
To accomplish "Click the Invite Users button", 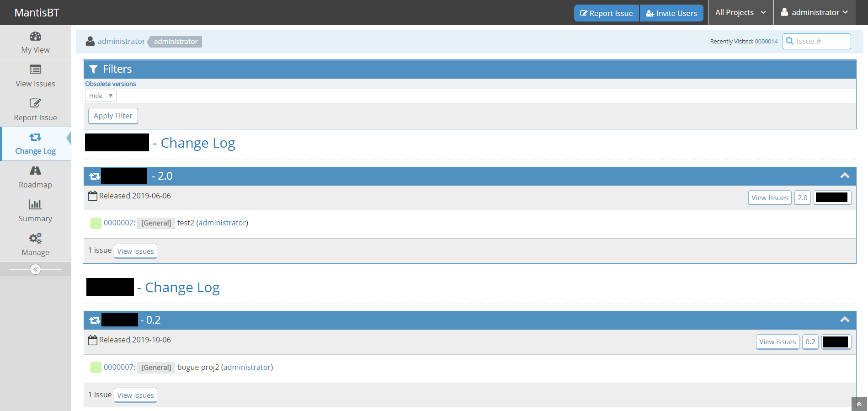I will point(671,13).
